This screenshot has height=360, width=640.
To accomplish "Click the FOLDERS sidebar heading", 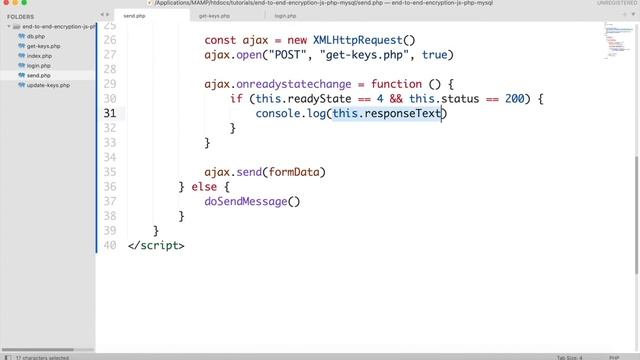I will coord(20,17).
